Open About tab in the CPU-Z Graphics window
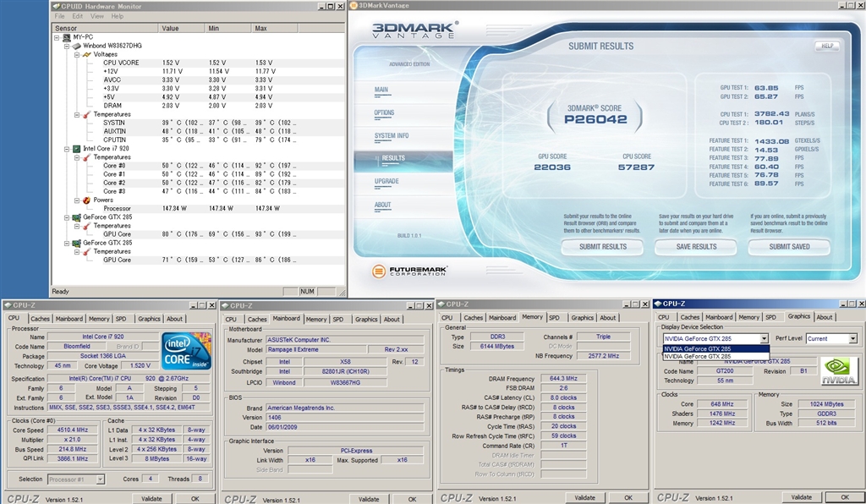The height and width of the screenshot is (504, 866). (x=825, y=317)
